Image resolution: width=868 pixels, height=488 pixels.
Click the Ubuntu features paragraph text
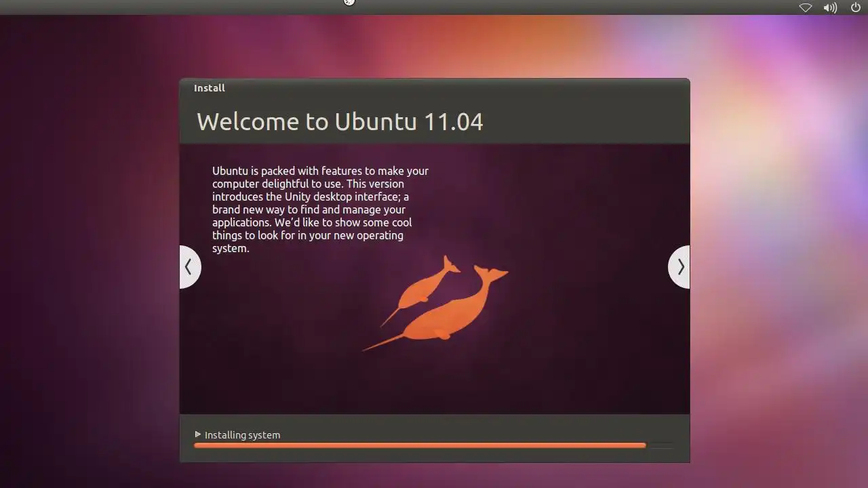pyautogui.click(x=320, y=209)
